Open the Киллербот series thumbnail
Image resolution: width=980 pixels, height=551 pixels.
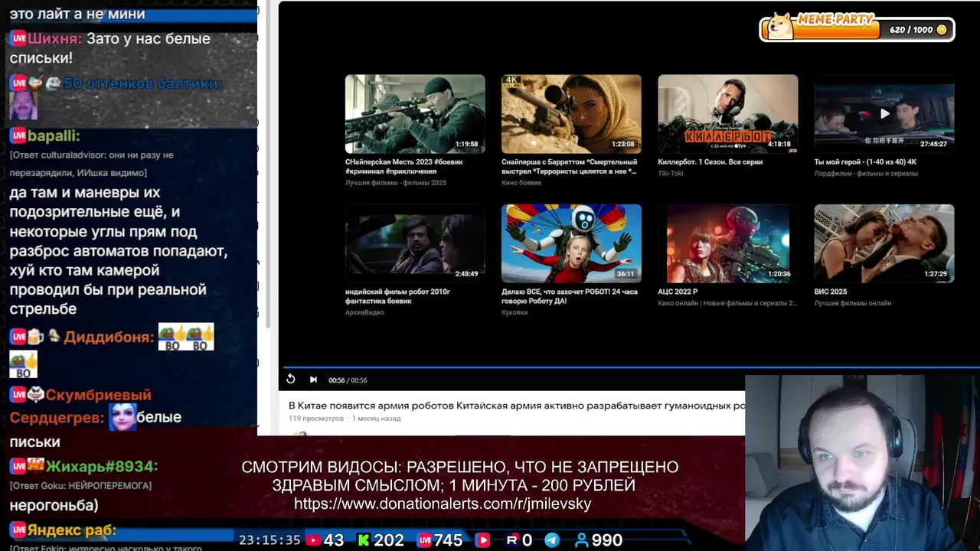tap(727, 114)
